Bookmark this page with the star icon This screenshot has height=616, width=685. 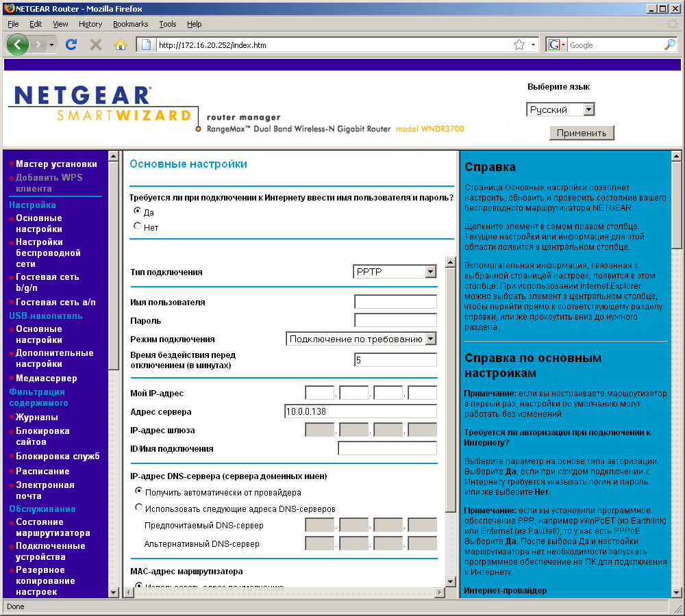pos(519,44)
